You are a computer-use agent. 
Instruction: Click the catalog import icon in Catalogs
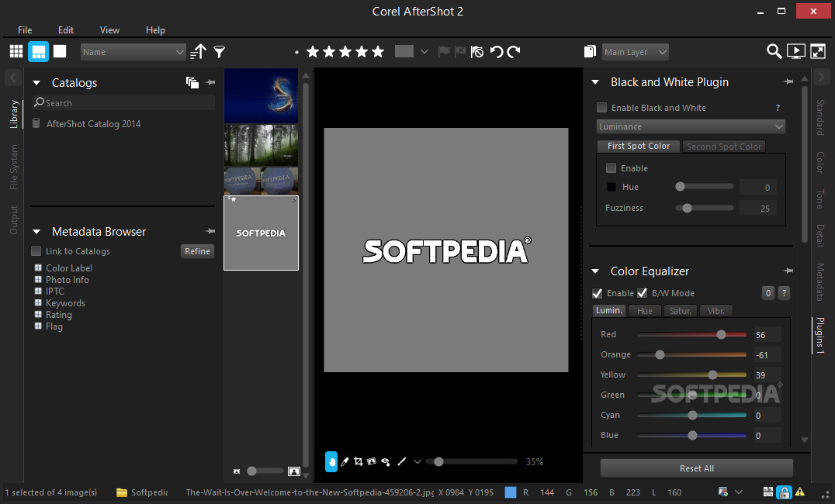[x=192, y=82]
